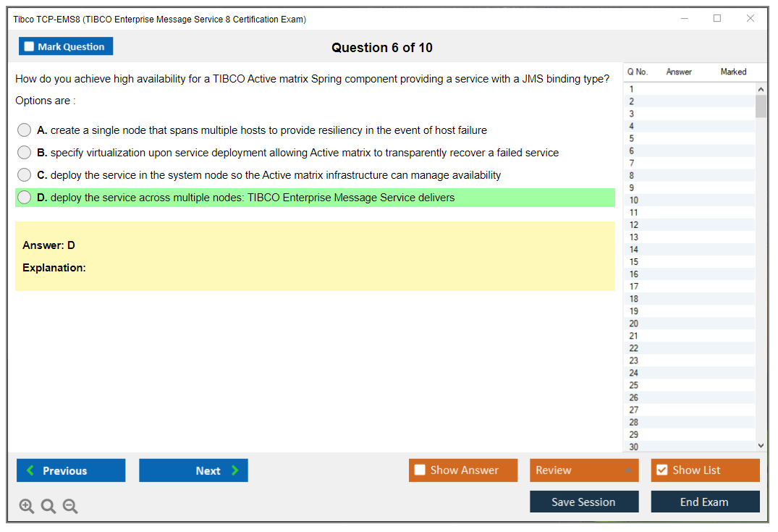Choose answer D radio button
Viewport: 778px width, 532px height.
point(25,198)
